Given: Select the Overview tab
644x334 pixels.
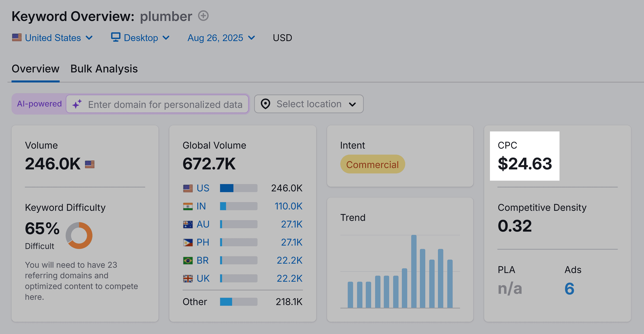Looking at the screenshot, I should [36, 69].
